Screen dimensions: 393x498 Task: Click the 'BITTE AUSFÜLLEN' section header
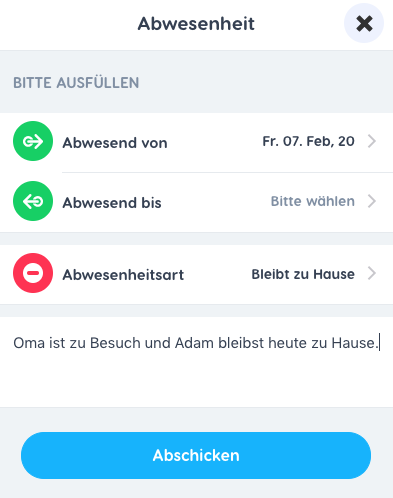click(x=76, y=82)
